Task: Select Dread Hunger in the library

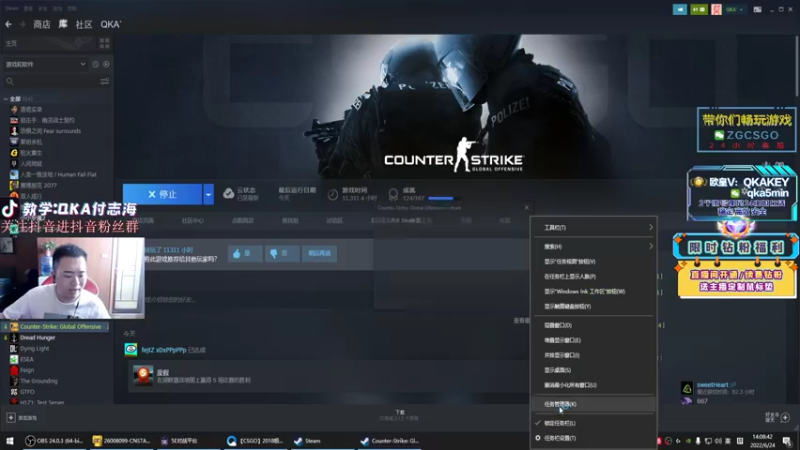Action: pyautogui.click(x=37, y=338)
